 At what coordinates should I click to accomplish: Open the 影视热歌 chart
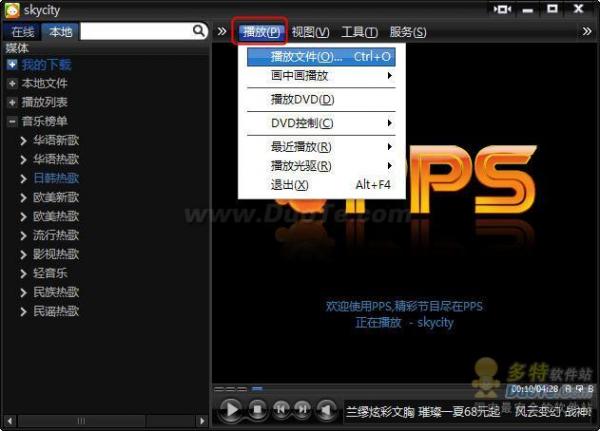[x=56, y=255]
